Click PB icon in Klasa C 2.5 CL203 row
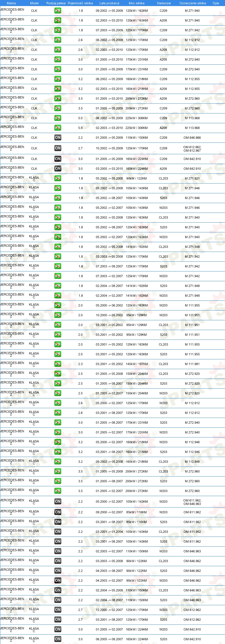This screenshot has height=644, width=225. (x=58, y=374)
